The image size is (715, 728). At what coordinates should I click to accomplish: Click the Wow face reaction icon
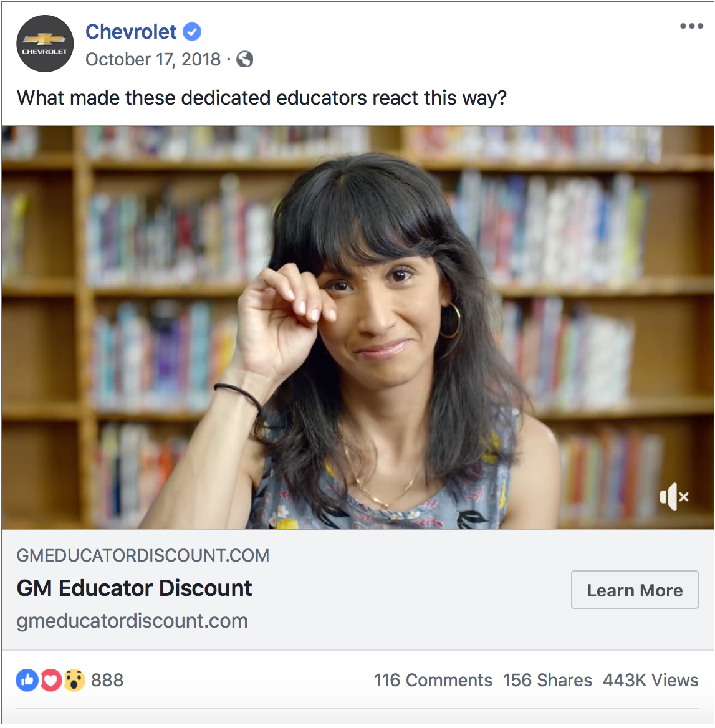coord(74,680)
